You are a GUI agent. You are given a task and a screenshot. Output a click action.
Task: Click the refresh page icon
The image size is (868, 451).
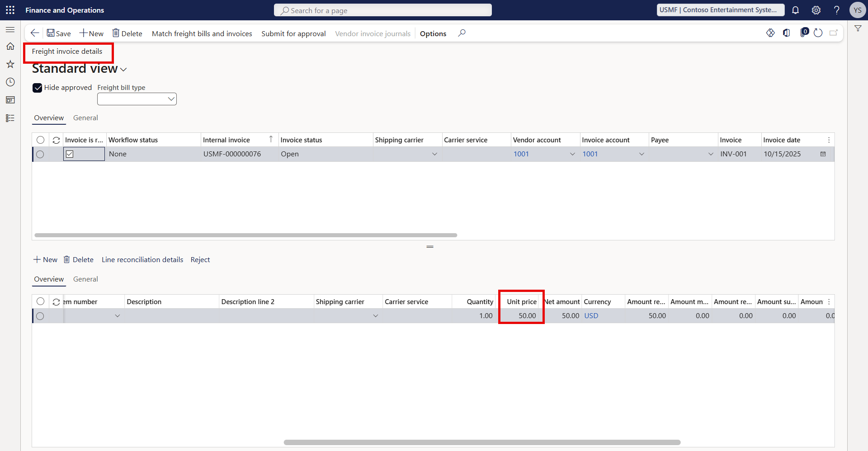(818, 33)
